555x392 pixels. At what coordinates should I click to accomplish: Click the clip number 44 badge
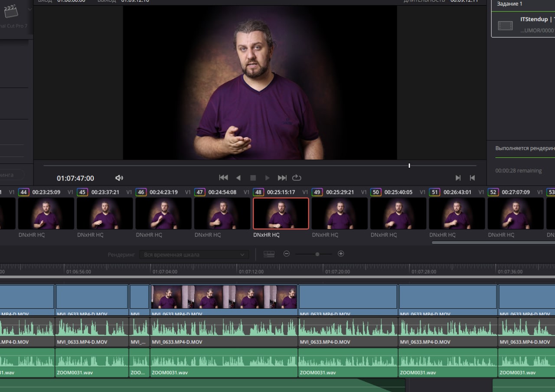click(23, 192)
